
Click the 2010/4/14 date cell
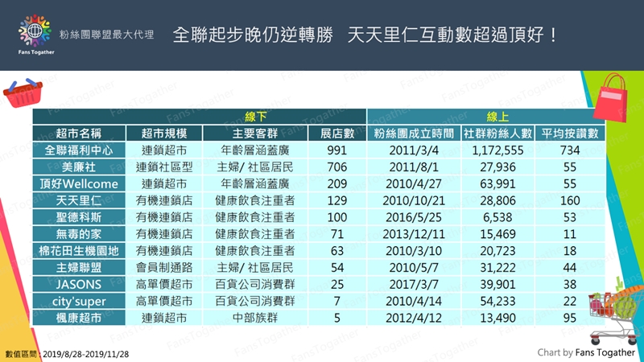coord(414,301)
